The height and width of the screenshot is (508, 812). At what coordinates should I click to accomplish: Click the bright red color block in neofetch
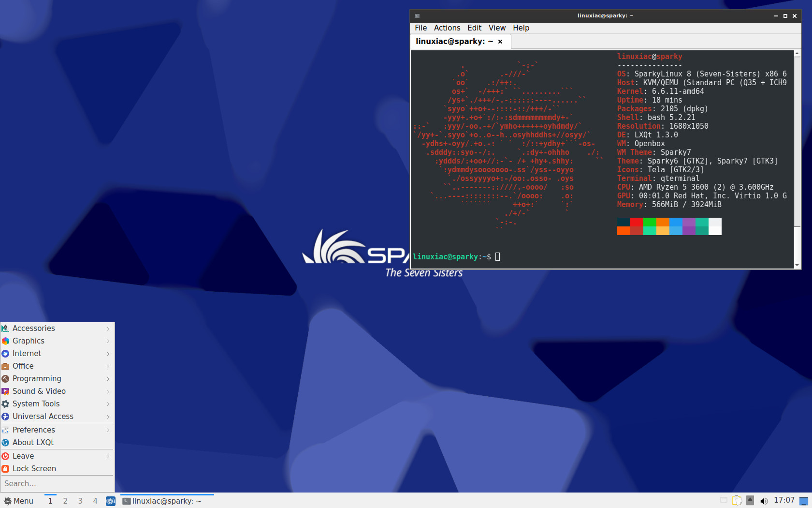[637, 222]
